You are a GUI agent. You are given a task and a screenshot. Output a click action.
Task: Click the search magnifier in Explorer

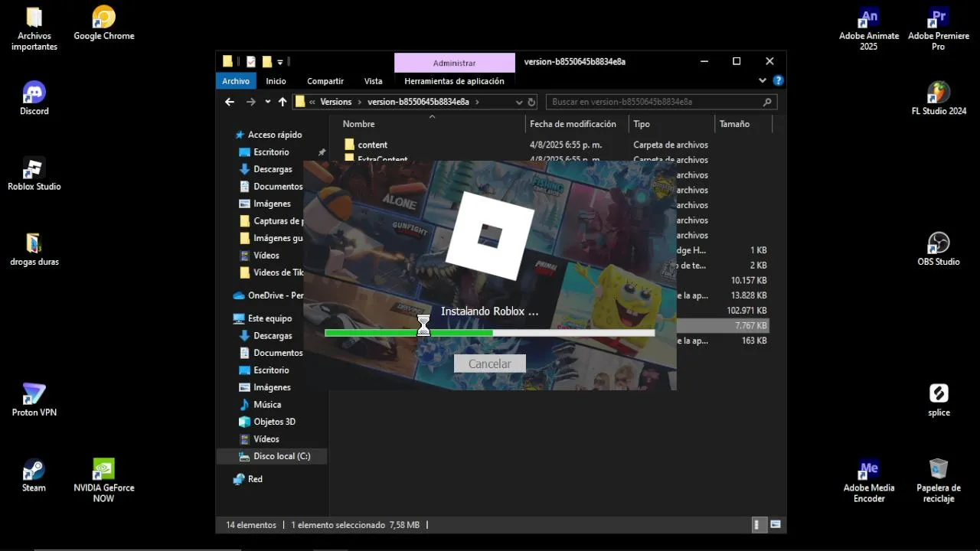[767, 102]
